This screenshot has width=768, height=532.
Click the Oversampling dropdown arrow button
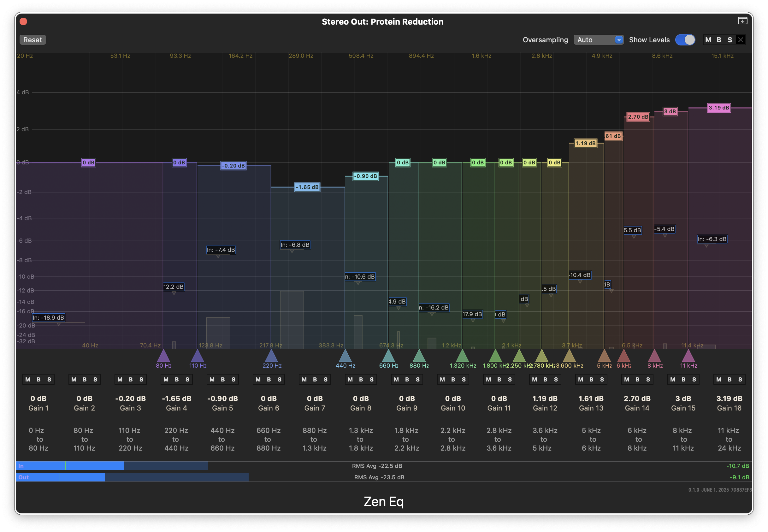[x=619, y=40]
